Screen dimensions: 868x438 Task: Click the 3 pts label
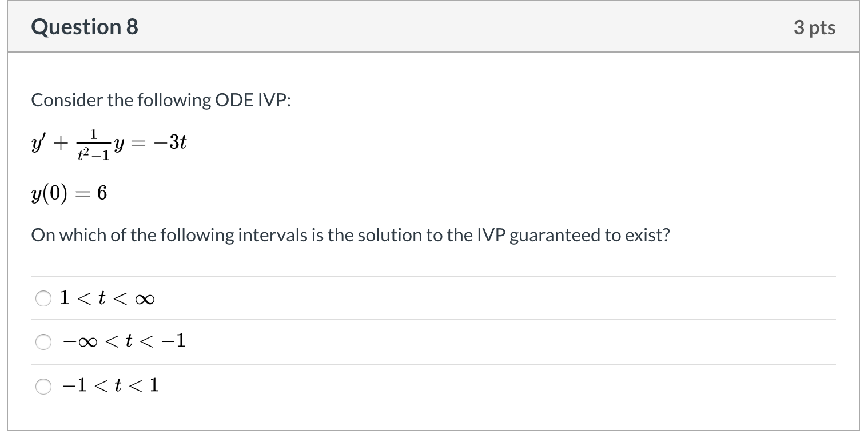click(815, 26)
